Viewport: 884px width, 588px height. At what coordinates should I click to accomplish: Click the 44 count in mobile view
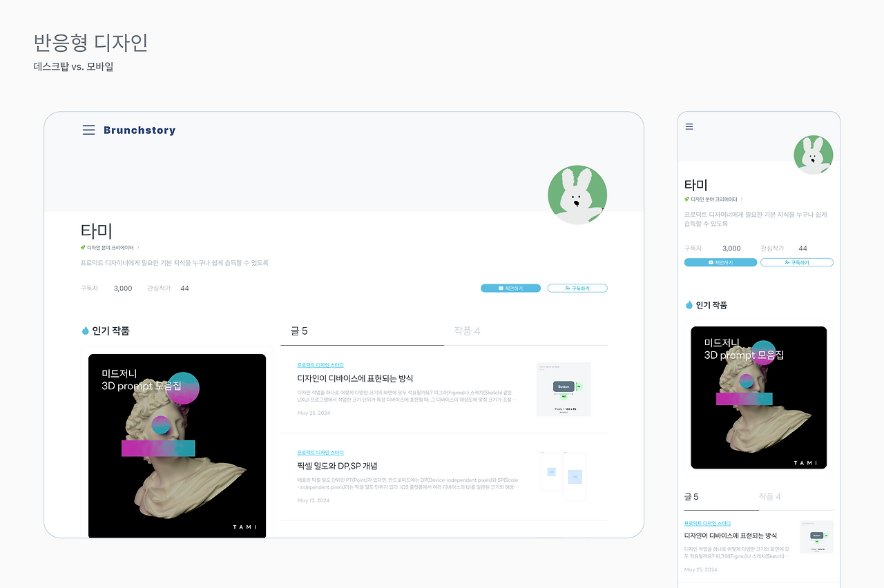pyautogui.click(x=803, y=248)
